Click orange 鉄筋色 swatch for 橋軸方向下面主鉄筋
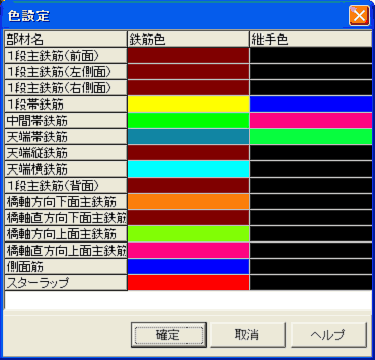375x360 pixels. tap(188, 202)
